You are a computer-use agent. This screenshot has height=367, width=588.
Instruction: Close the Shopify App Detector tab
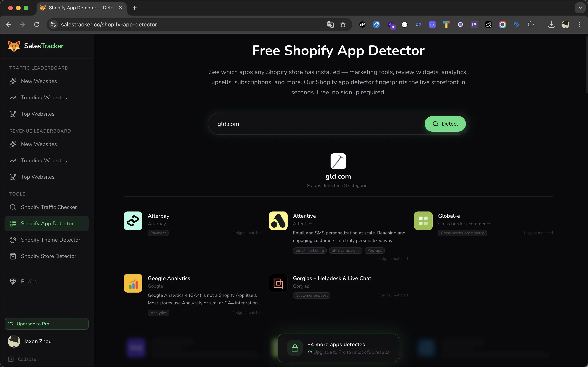click(x=120, y=8)
